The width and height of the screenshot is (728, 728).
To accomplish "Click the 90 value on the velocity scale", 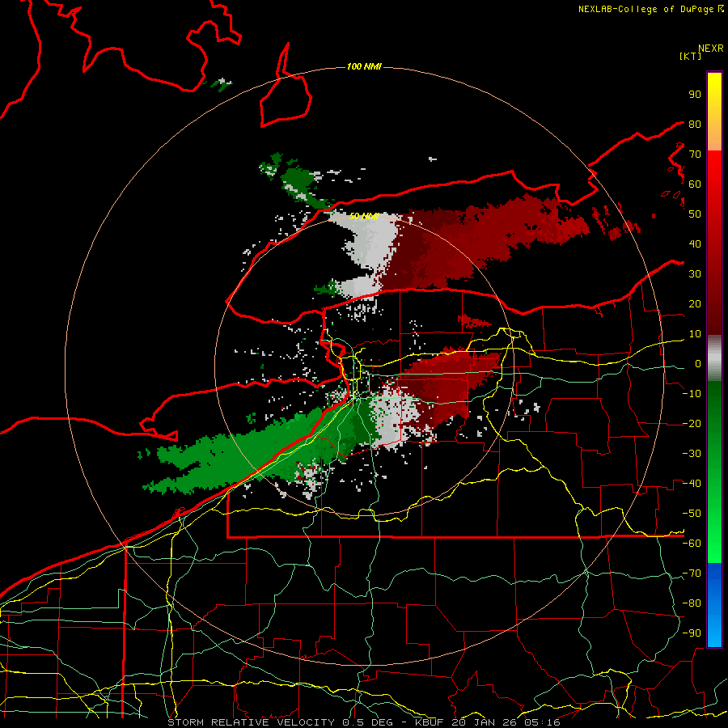I will click(x=695, y=95).
